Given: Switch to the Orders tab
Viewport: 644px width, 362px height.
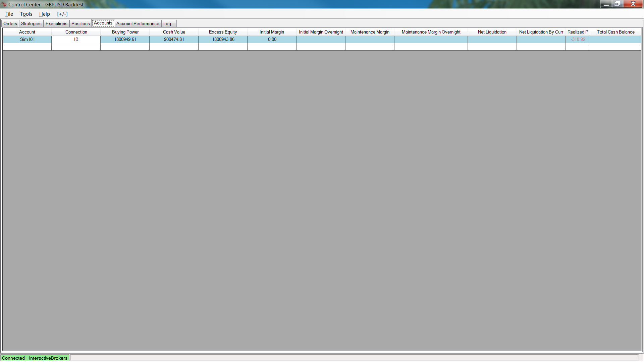Looking at the screenshot, I should click(10, 23).
